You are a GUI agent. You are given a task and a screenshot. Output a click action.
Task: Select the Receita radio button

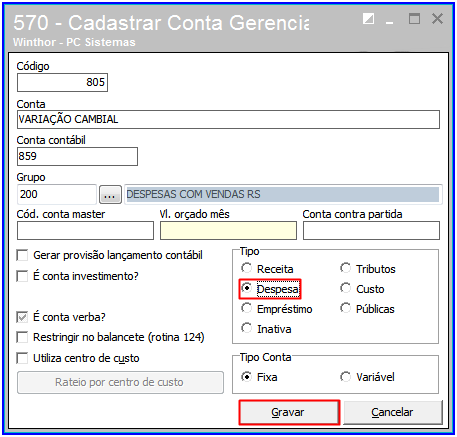(x=247, y=268)
